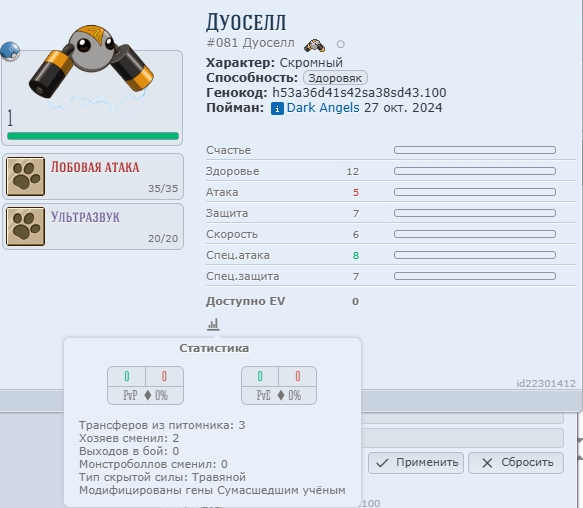Click the paw icon of Ультразвук
This screenshot has width=583, height=508.
[x=26, y=226]
